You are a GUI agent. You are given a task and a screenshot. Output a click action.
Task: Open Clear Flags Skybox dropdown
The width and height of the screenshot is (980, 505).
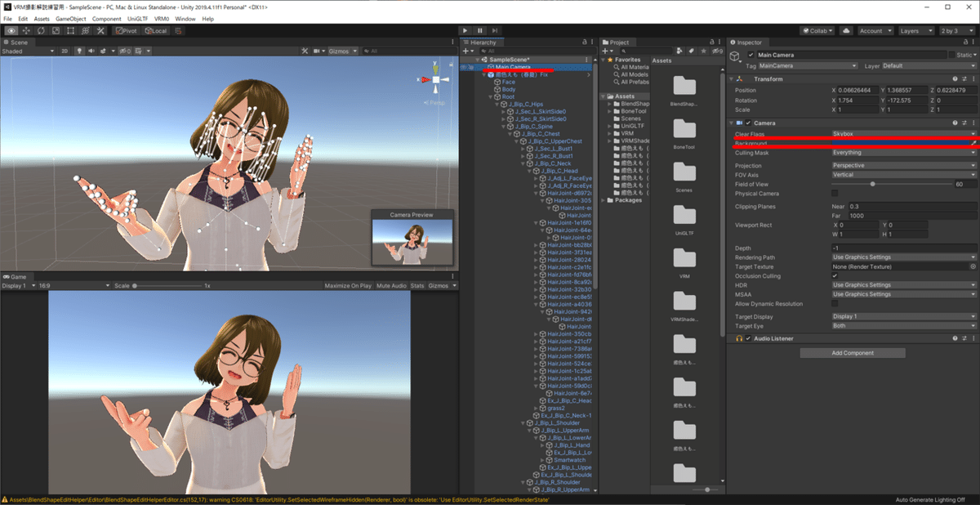pos(903,132)
